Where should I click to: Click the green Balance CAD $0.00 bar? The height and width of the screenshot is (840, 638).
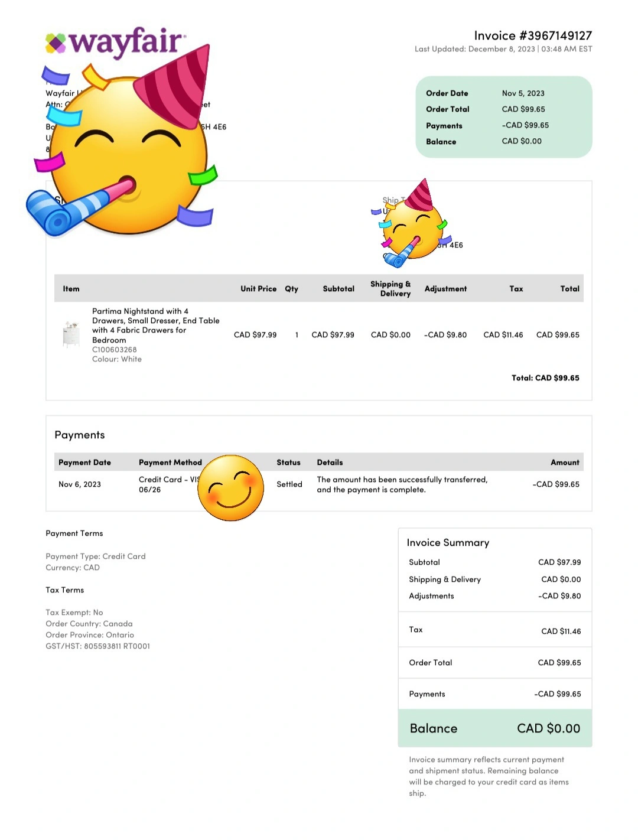(x=495, y=728)
